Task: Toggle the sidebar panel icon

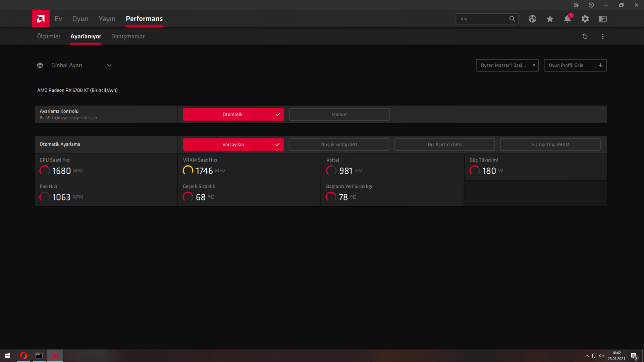Action: (x=603, y=19)
